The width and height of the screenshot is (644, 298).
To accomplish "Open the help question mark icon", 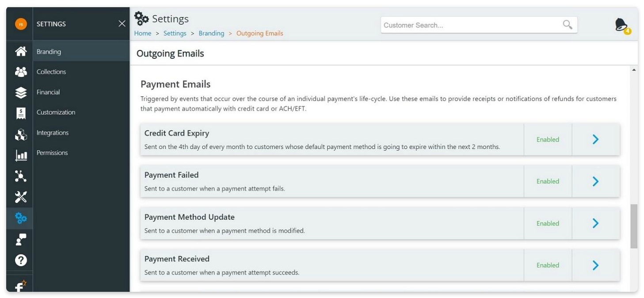I will (21, 260).
